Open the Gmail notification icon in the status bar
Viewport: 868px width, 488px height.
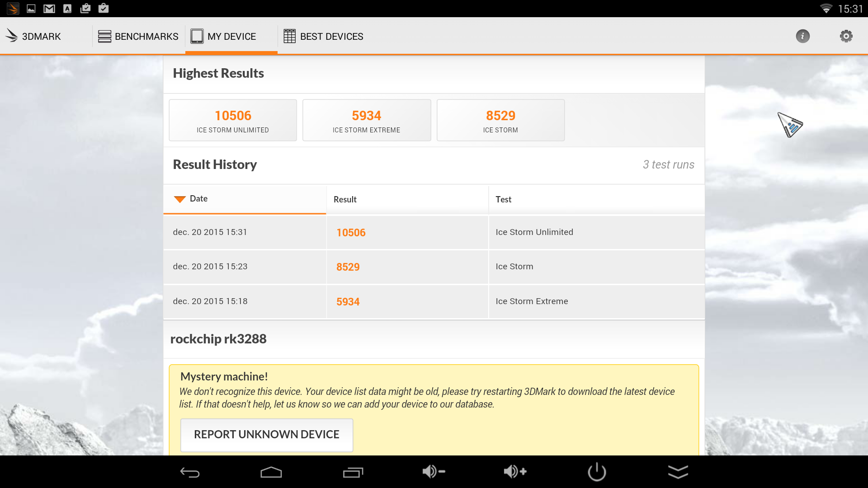pos(49,9)
